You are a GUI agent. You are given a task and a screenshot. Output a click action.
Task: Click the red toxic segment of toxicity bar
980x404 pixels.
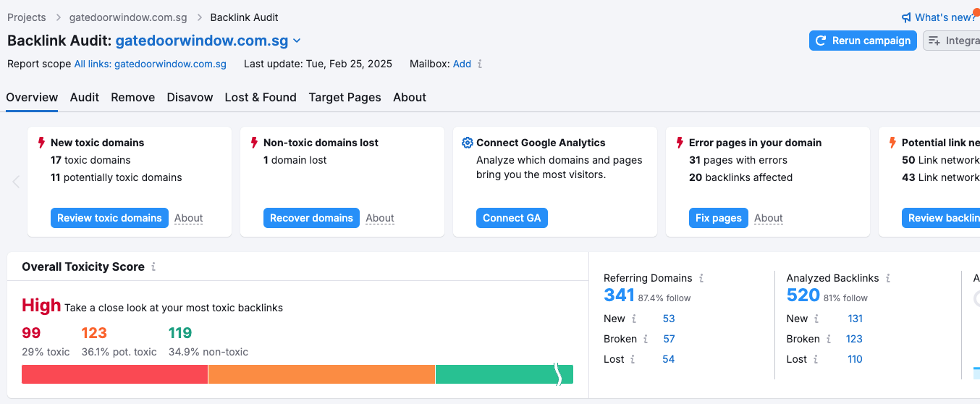114,374
